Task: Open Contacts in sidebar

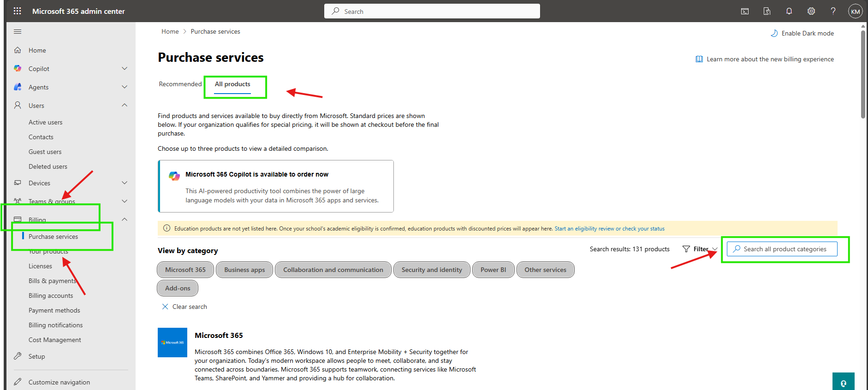Action: pyautogui.click(x=41, y=137)
